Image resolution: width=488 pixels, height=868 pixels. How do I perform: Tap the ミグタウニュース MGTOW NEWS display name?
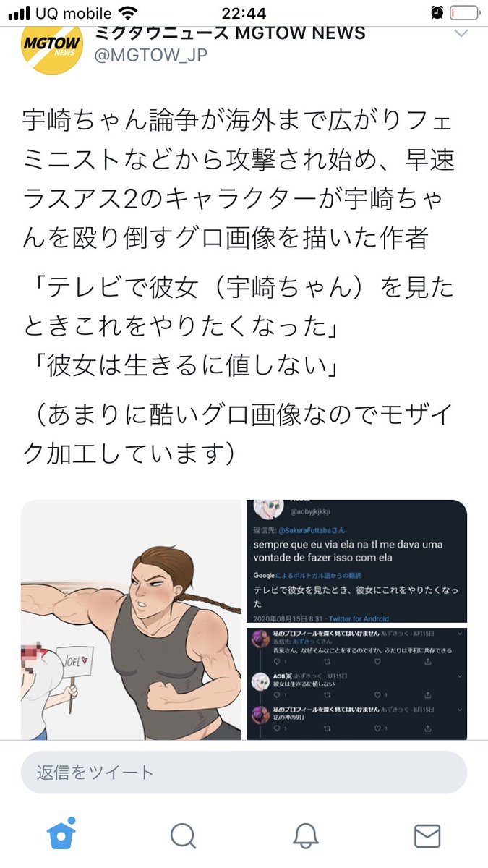[231, 32]
